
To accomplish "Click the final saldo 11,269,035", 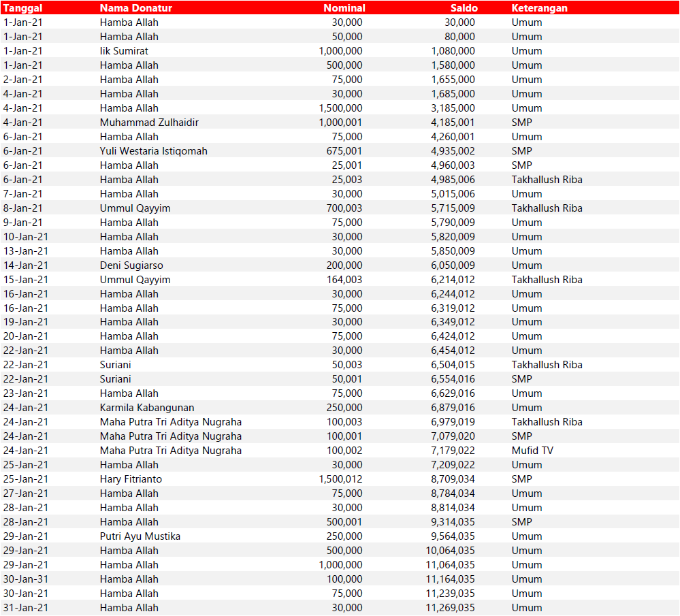I will (450, 608).
